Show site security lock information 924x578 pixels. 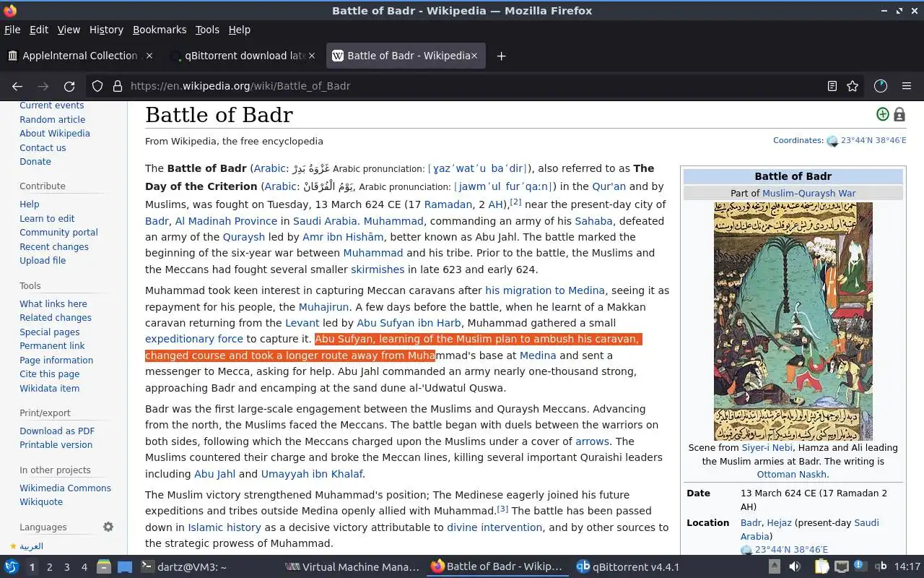pyautogui.click(x=117, y=86)
